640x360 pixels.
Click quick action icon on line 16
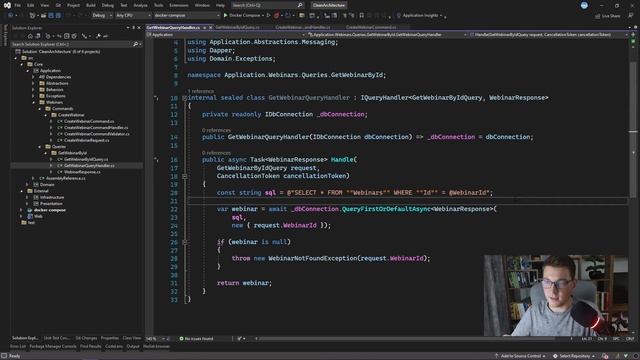click(156, 160)
